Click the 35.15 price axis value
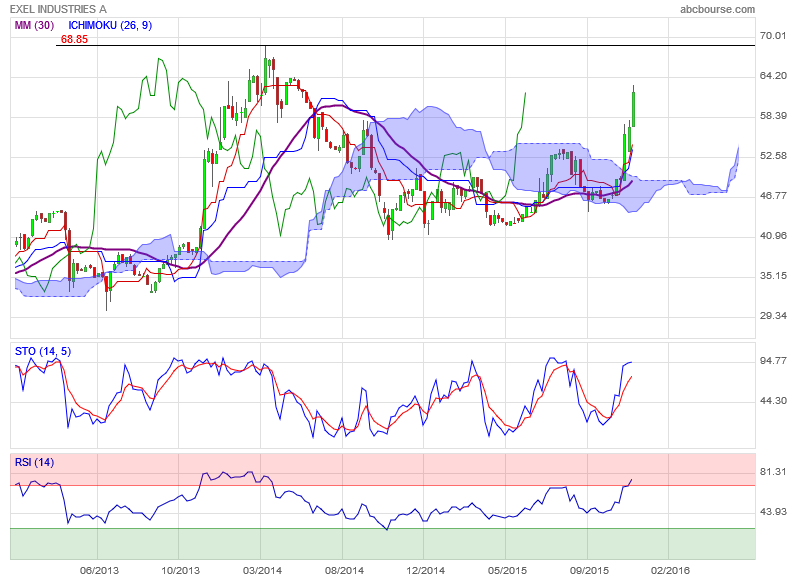The height and width of the screenshot is (580, 800). click(x=773, y=275)
